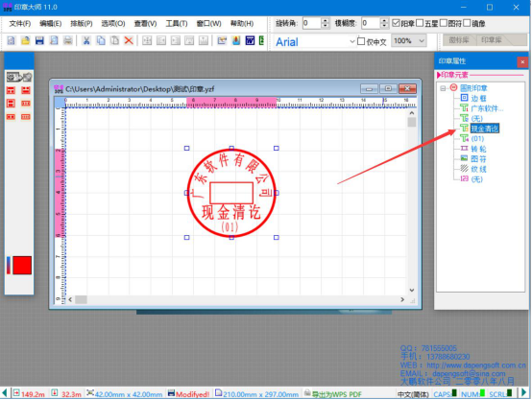This screenshot has width=532, height=400.
Task: Click the colorful export icon before the W icon
Action: tap(236, 41)
